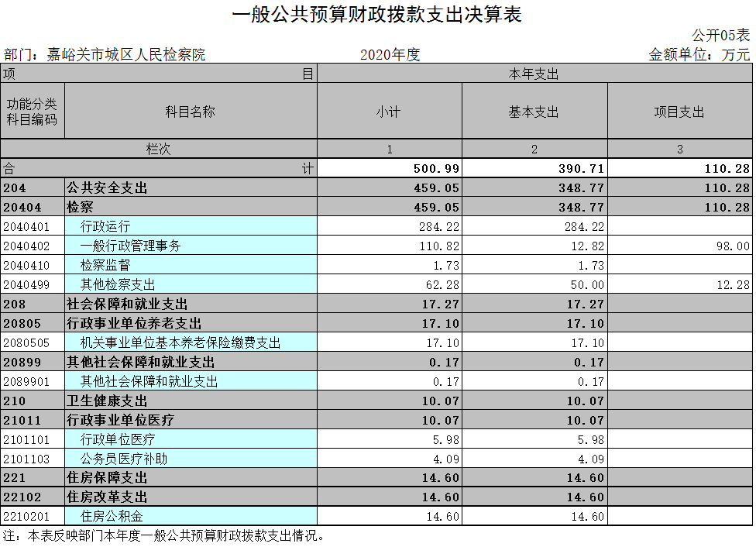
Task: Select the 小计 column header
Action: pyautogui.click(x=389, y=112)
